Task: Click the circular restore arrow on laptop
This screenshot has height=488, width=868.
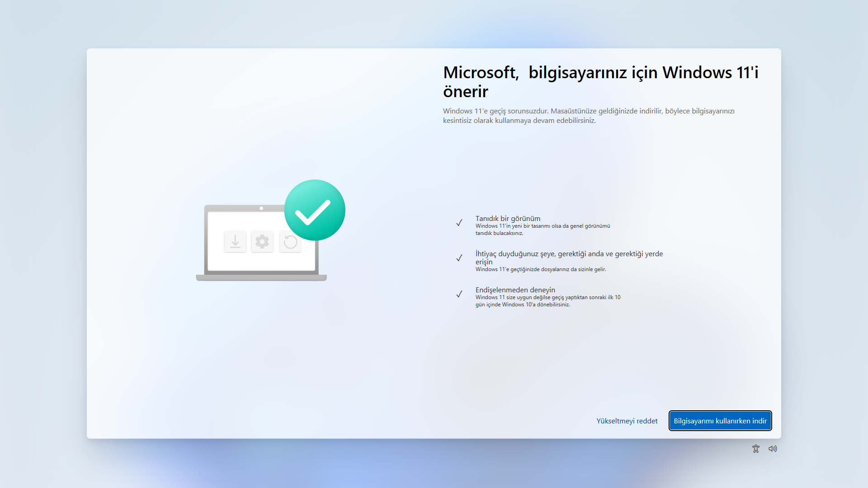Action: (x=290, y=242)
